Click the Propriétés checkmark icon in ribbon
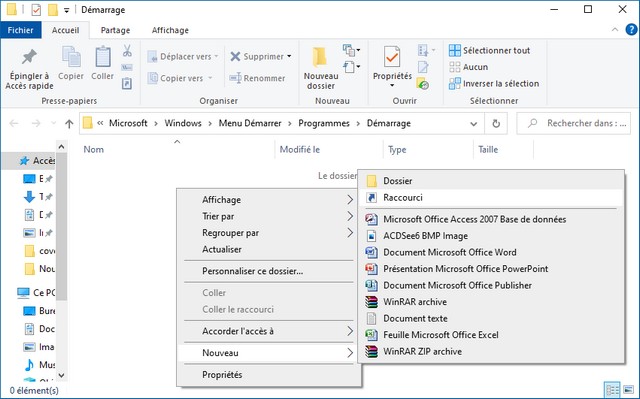 [392, 57]
